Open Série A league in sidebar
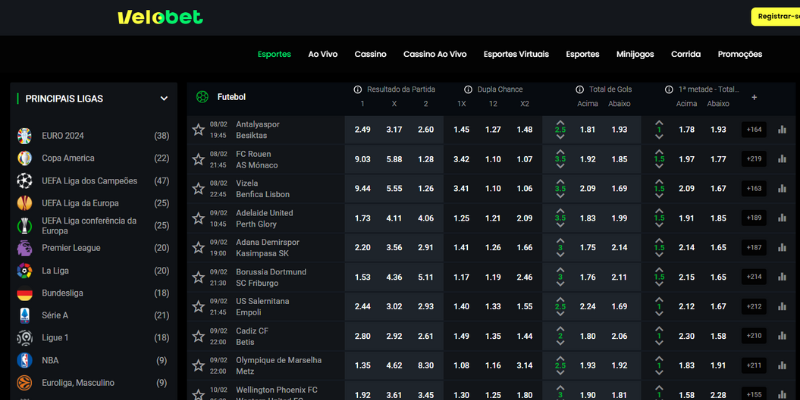Image resolution: width=800 pixels, height=400 pixels. coord(94,315)
